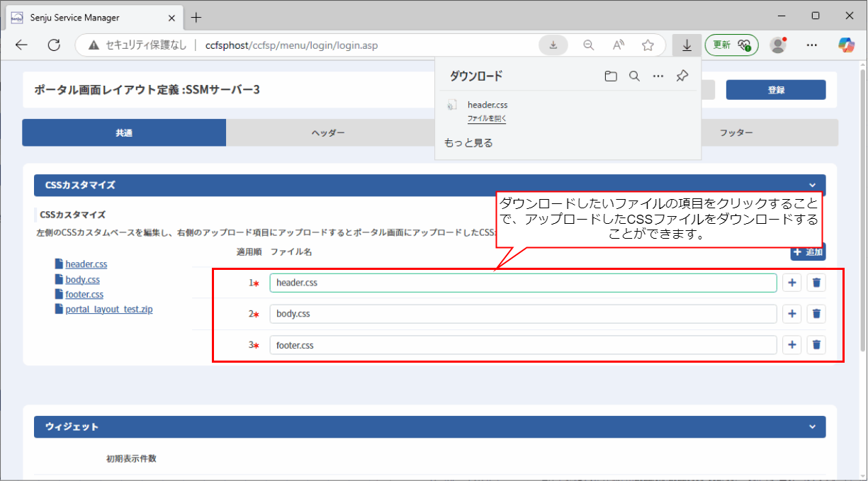
Task: Click the browser back arrow
Action: [x=21, y=45]
